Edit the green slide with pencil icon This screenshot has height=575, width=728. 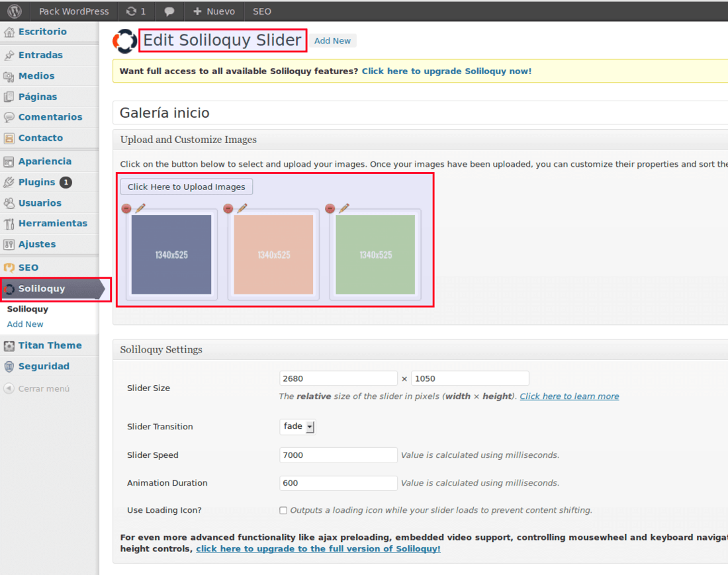tap(344, 208)
